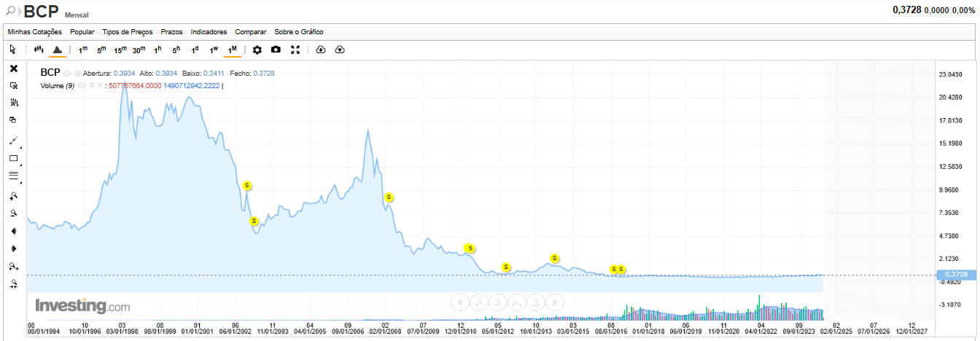Open Tipos de Preços menu
Image resolution: width=980 pixels, height=341 pixels.
[128, 32]
